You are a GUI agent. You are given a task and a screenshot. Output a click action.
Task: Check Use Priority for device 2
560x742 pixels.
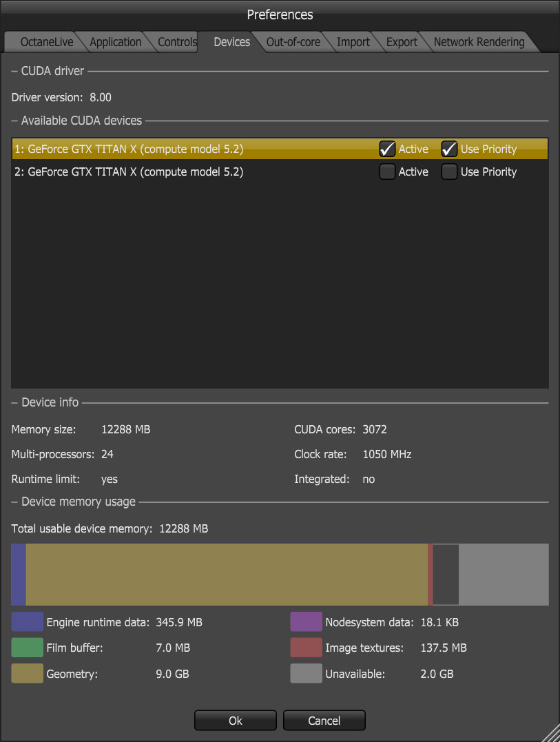point(449,172)
